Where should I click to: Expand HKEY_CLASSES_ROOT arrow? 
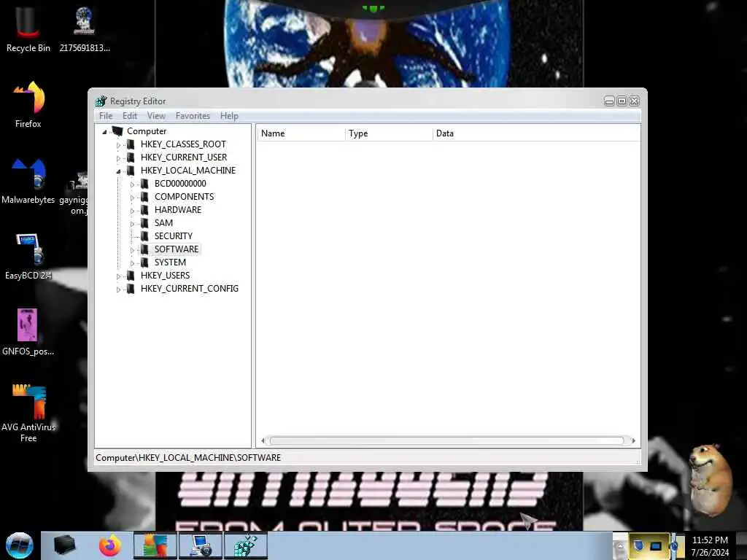(x=119, y=145)
